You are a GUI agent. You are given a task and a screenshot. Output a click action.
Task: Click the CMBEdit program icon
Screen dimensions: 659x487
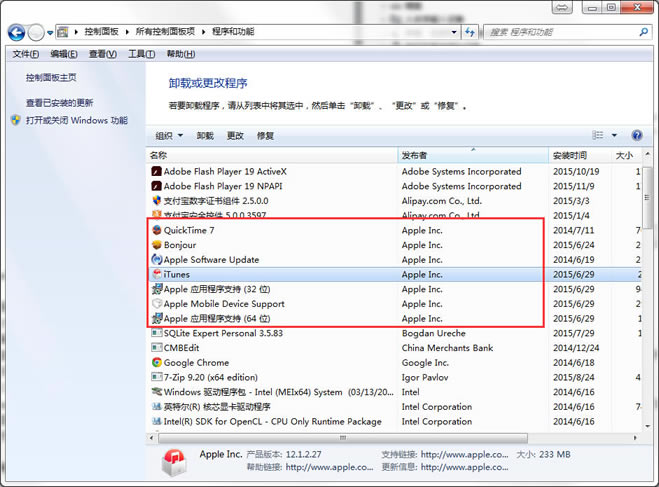pyautogui.click(x=157, y=348)
